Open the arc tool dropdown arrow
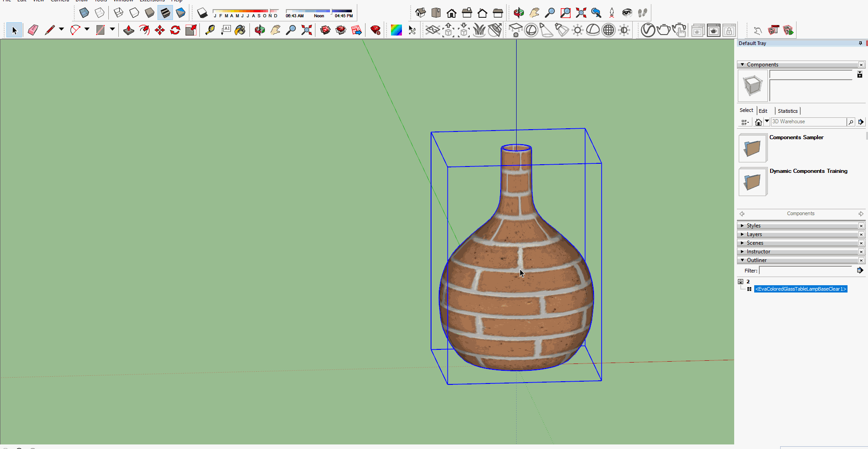This screenshot has width=868, height=449. pos(87,30)
